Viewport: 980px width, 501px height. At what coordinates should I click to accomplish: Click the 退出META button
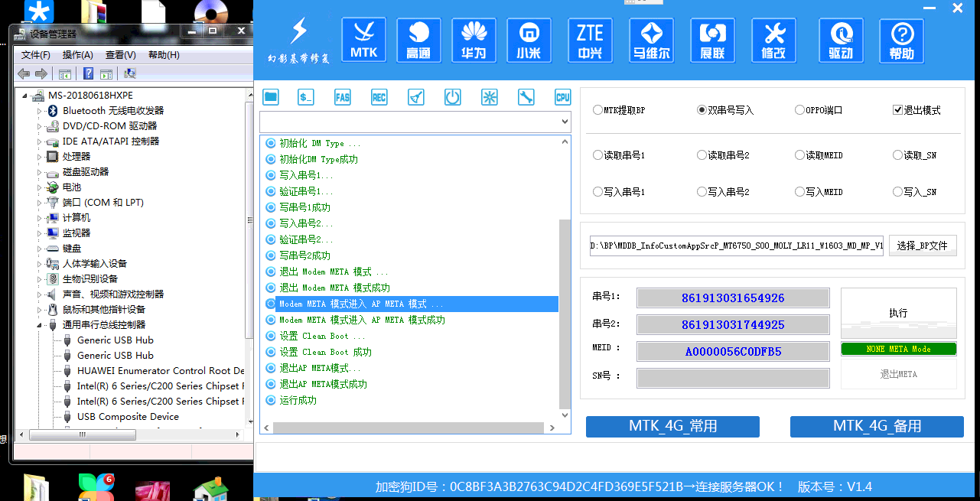898,374
